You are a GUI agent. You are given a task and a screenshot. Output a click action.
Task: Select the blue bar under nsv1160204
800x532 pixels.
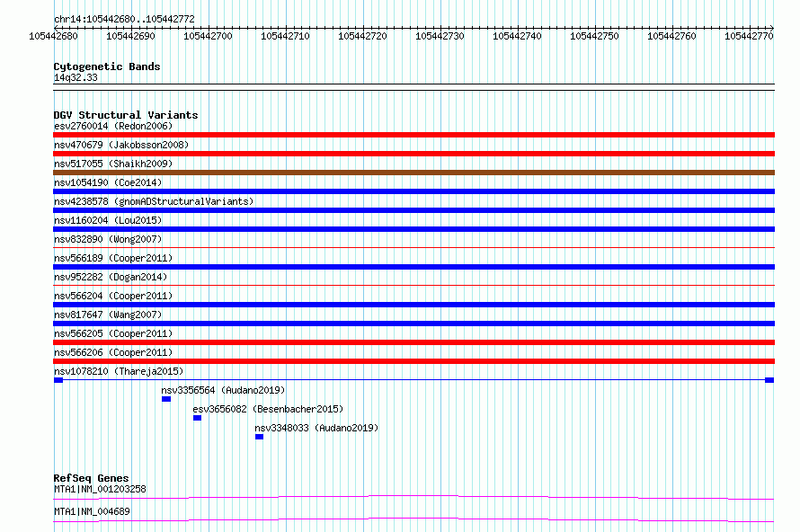[413, 229]
